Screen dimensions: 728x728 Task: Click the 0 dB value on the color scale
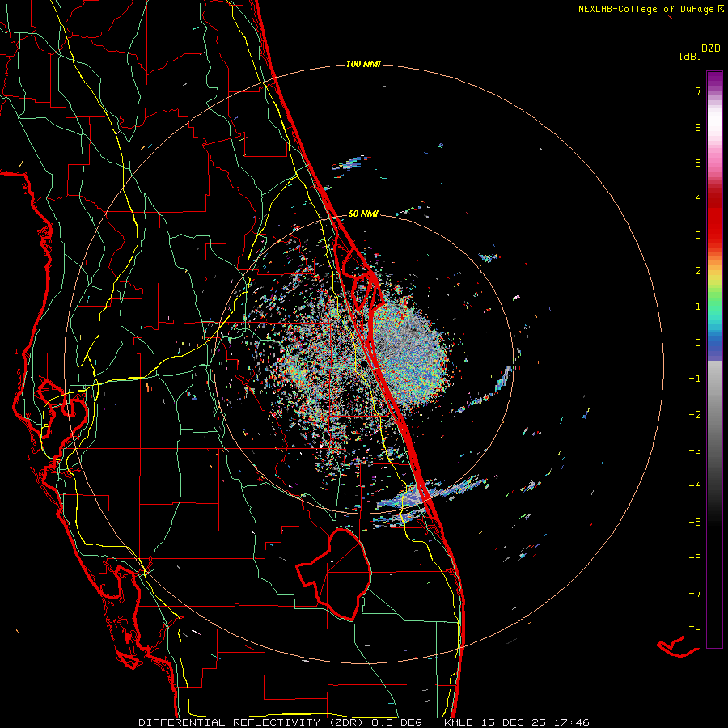698,343
